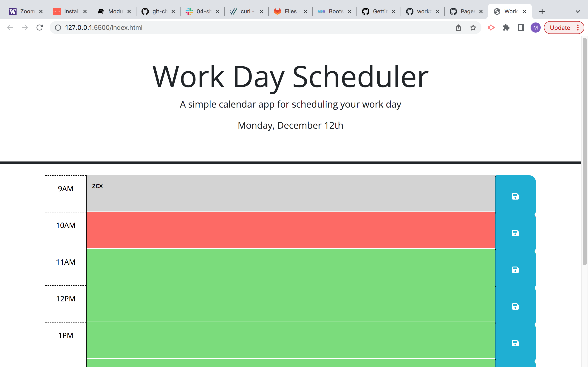Open the browser extensions puzzle icon

(x=506, y=28)
